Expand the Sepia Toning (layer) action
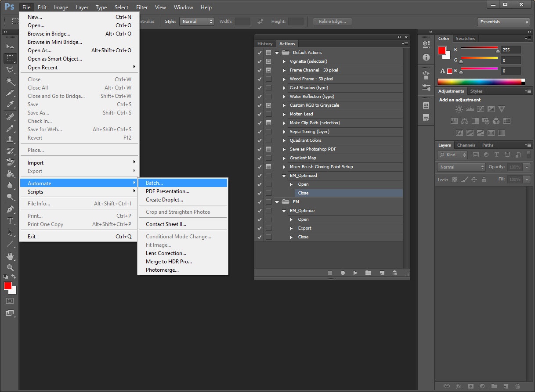Screen dimensions: 535x392 pos(284,132)
